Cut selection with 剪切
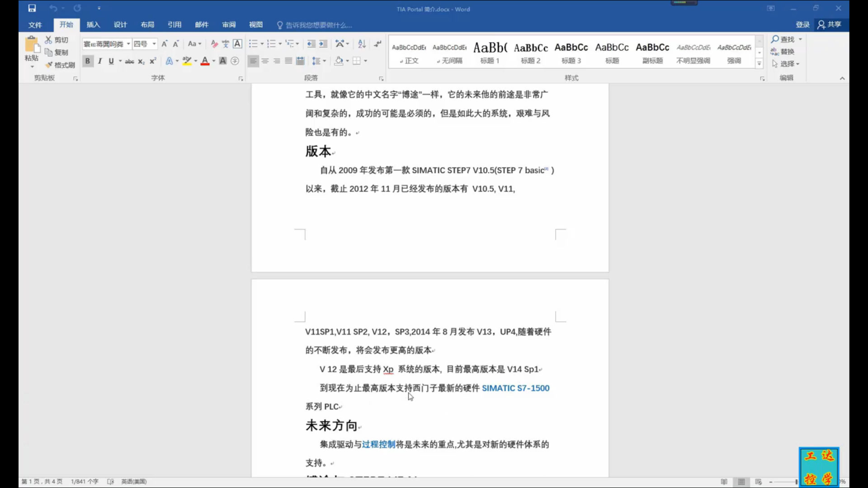Viewport: 868px width, 488px height. (57, 40)
